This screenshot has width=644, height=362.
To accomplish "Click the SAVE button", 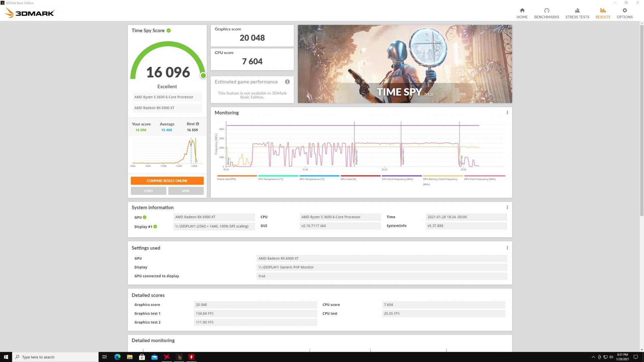I will tap(186, 191).
